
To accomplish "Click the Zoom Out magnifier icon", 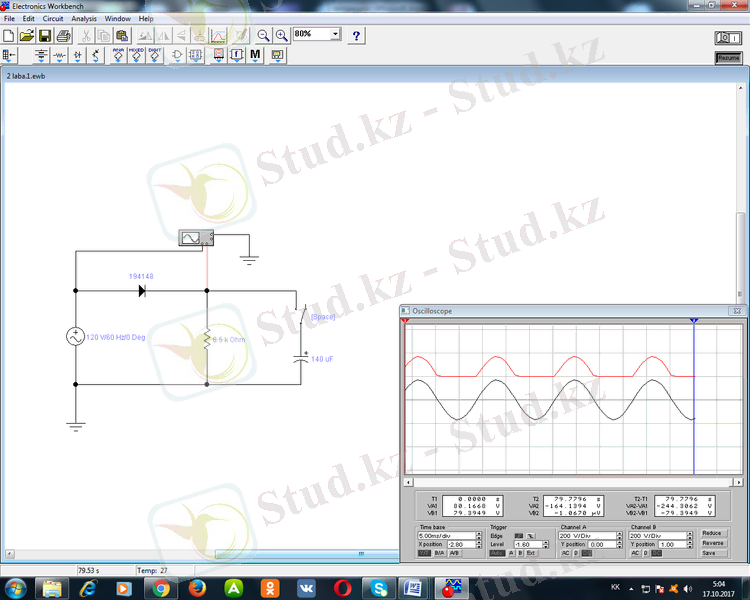I will pyautogui.click(x=263, y=35).
